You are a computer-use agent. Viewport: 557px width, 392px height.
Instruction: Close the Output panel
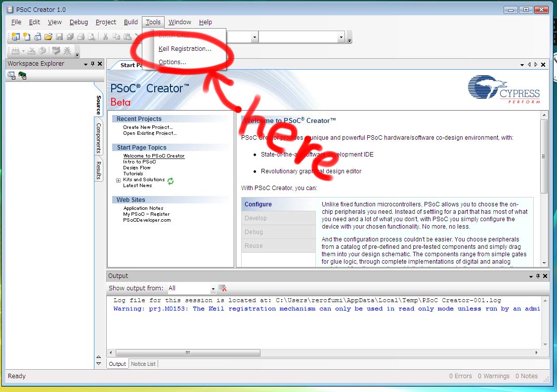point(545,276)
